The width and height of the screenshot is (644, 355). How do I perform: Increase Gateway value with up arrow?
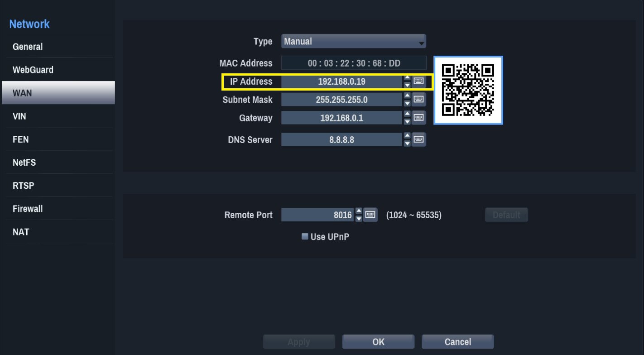pyautogui.click(x=407, y=115)
